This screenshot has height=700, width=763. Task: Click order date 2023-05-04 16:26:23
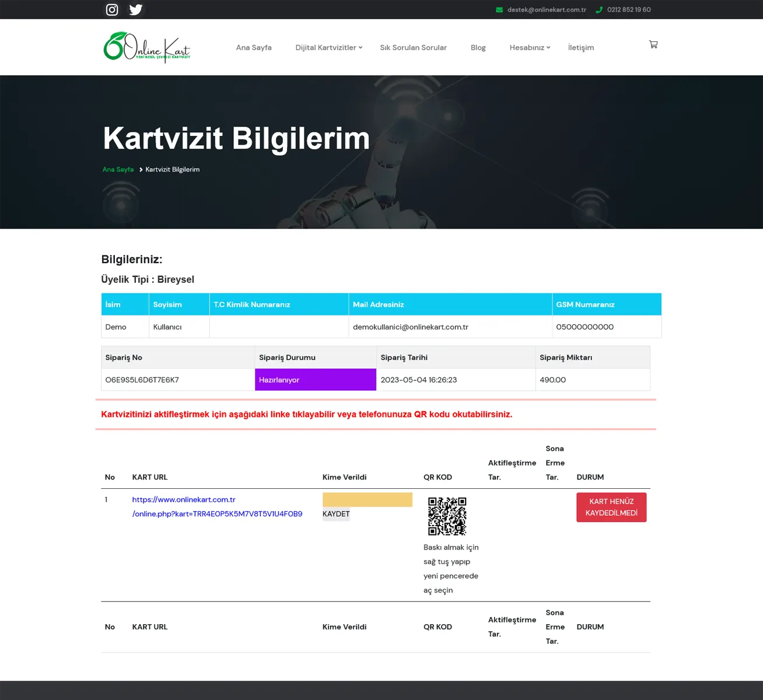(419, 380)
